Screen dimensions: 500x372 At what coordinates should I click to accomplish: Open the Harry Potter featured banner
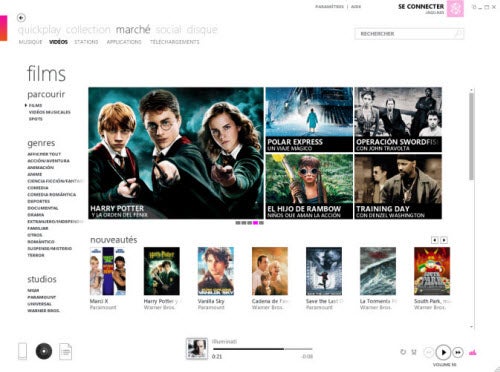click(176, 153)
